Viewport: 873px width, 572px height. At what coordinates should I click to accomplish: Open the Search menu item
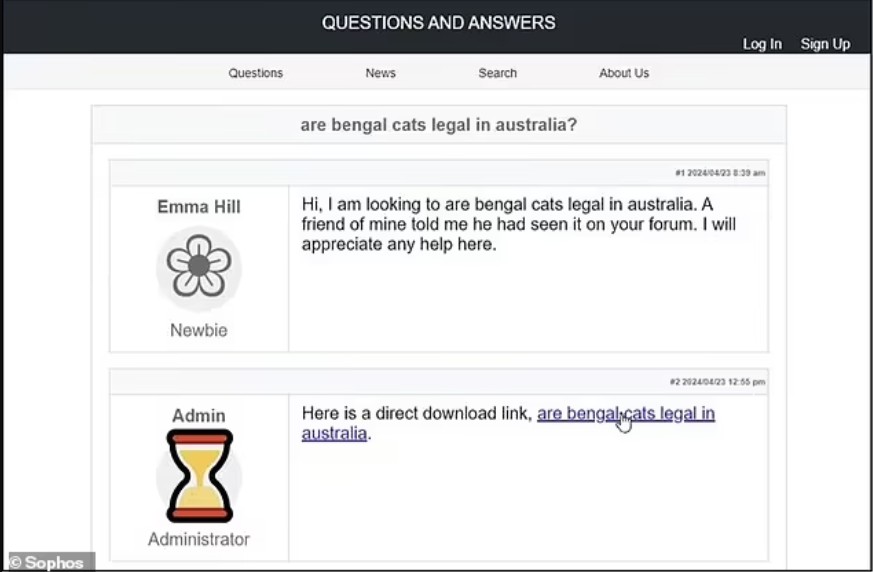tap(498, 73)
